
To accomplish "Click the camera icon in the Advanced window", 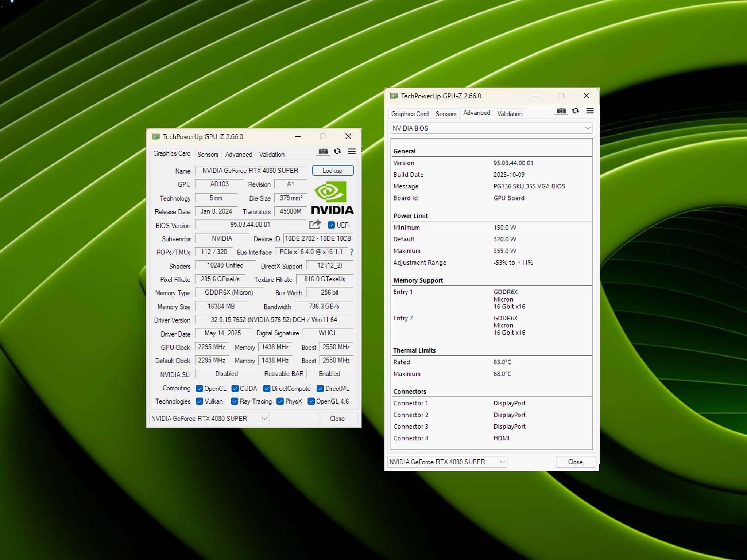I will pos(561,111).
